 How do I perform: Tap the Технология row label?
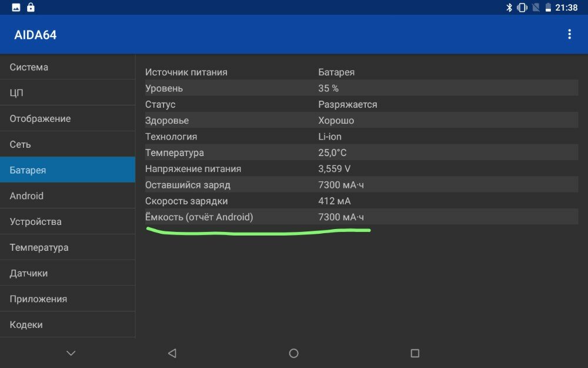click(171, 137)
